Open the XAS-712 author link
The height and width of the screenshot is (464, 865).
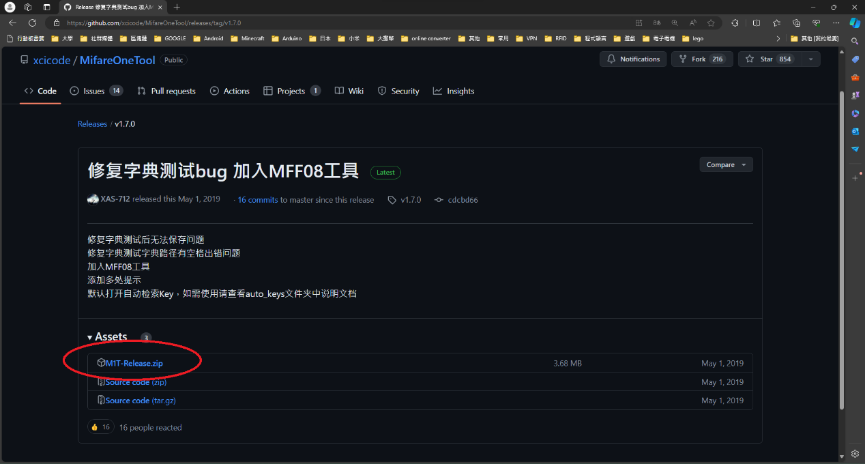[115, 199]
